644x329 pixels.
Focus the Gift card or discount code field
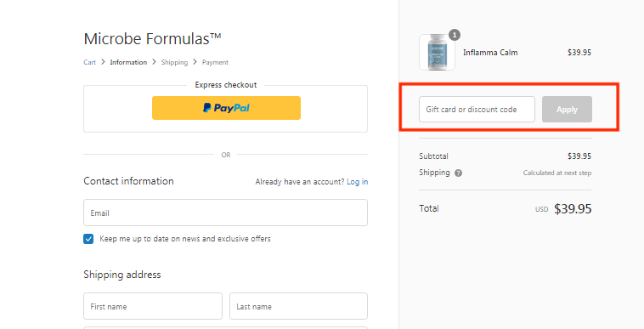[477, 110]
